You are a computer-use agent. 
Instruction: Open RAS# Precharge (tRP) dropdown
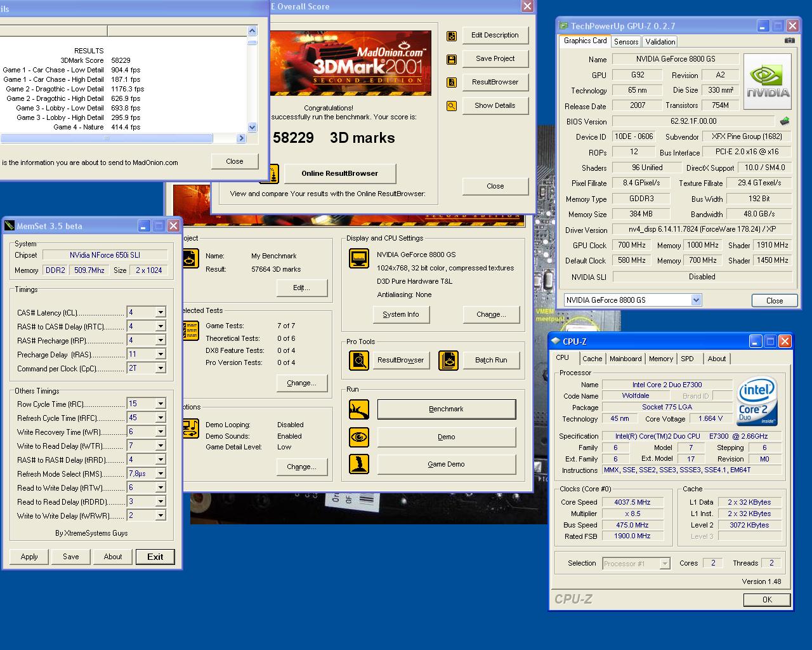point(160,340)
